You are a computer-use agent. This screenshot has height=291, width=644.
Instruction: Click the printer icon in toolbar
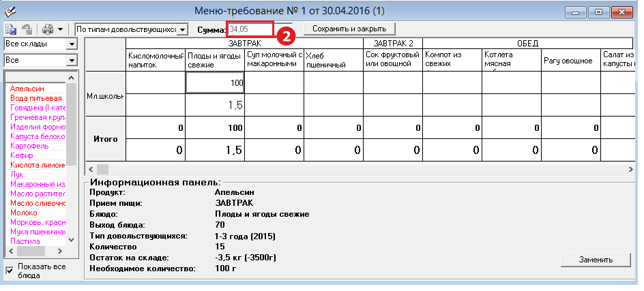[48, 29]
